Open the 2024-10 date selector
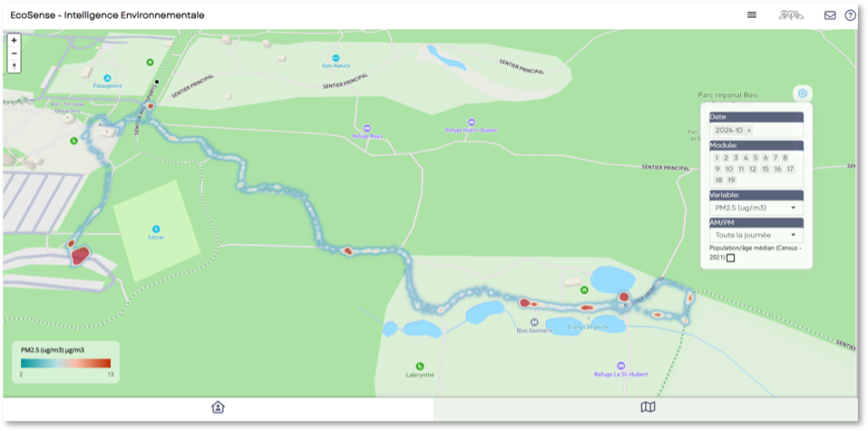This screenshot has height=431, width=868. [x=756, y=130]
